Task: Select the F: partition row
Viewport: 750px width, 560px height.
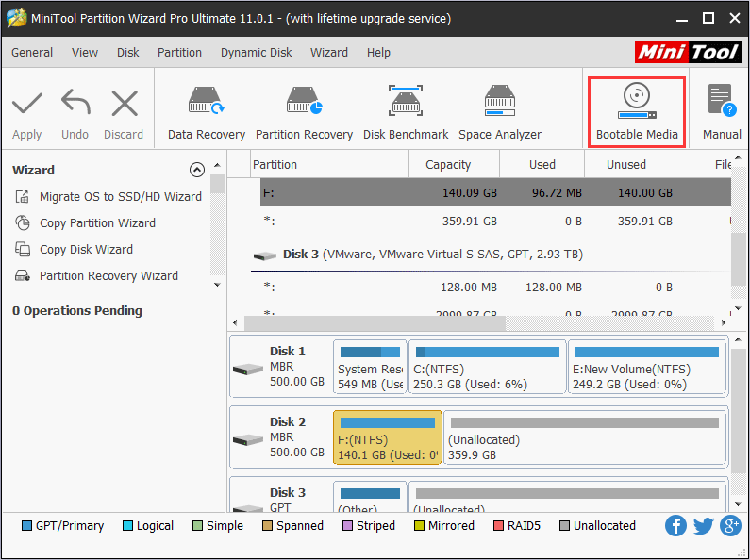Action: point(495,192)
